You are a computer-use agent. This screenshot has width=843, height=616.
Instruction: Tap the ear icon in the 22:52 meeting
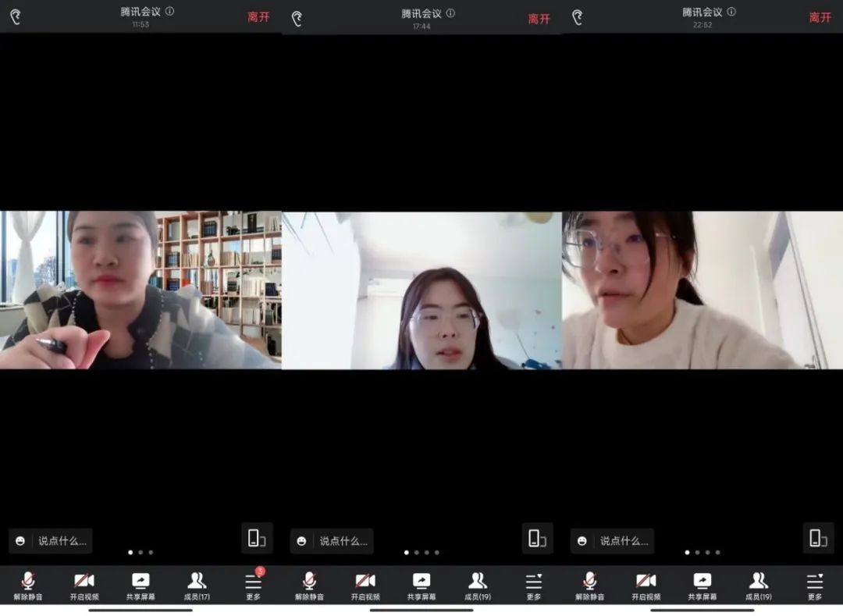(578, 17)
